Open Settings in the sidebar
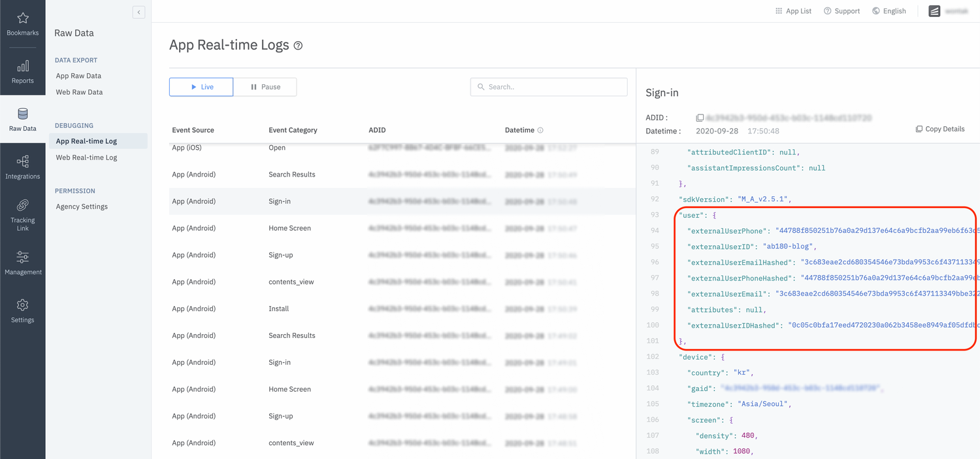The image size is (980, 459). [23, 311]
